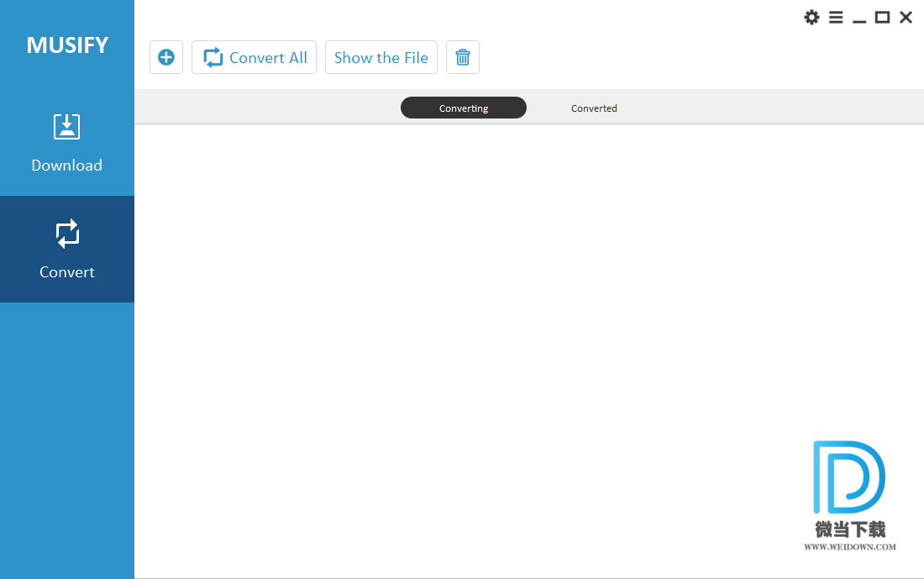This screenshot has width=924, height=579.
Task: Open the Download section in sidebar
Action: (66, 143)
